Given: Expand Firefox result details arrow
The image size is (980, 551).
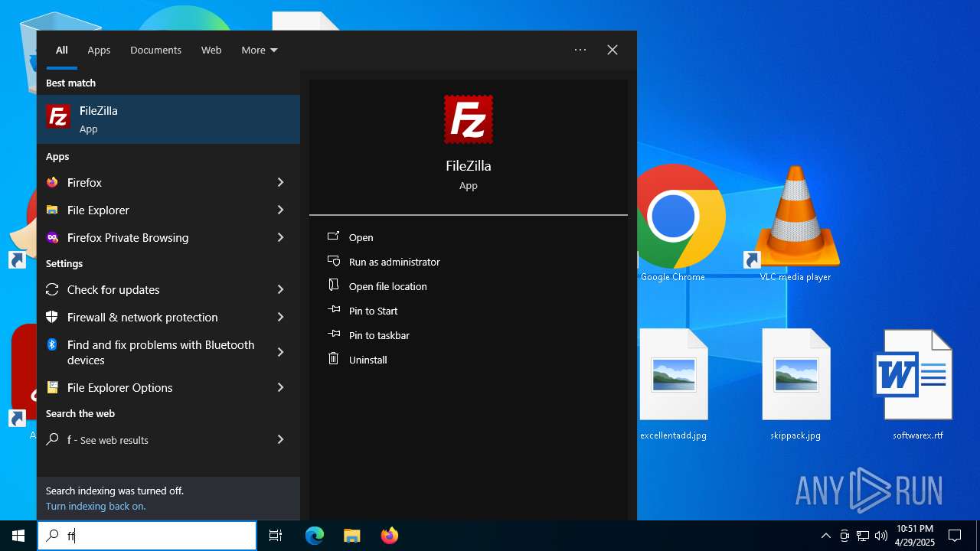Looking at the screenshot, I should pyautogui.click(x=280, y=182).
